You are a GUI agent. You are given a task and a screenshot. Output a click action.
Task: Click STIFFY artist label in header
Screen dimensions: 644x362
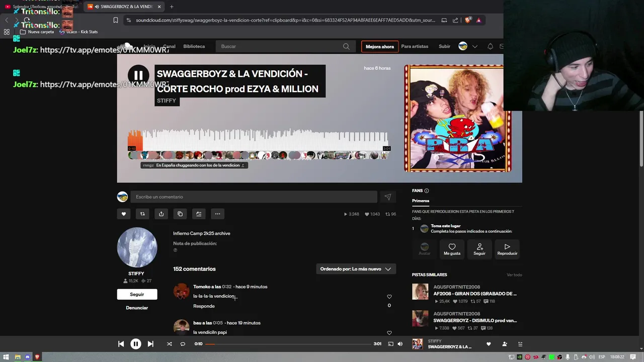[167, 101]
